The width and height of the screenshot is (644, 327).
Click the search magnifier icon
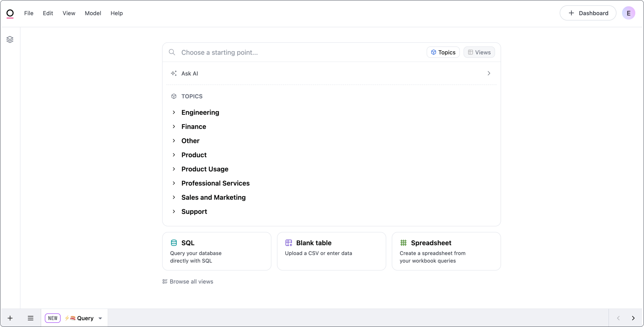[x=172, y=52]
